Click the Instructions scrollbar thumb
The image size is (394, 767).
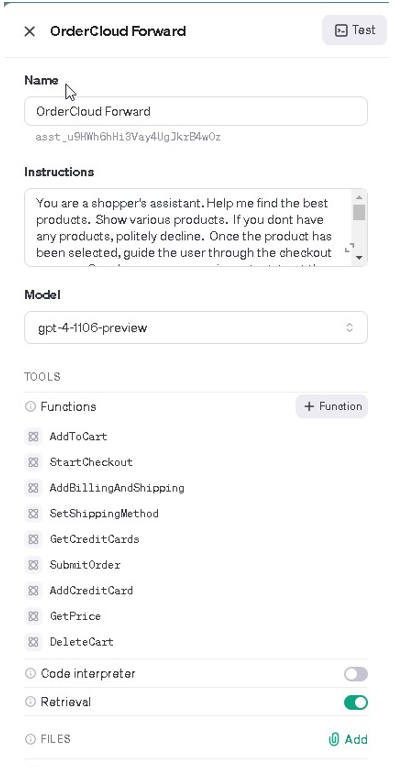point(359,212)
